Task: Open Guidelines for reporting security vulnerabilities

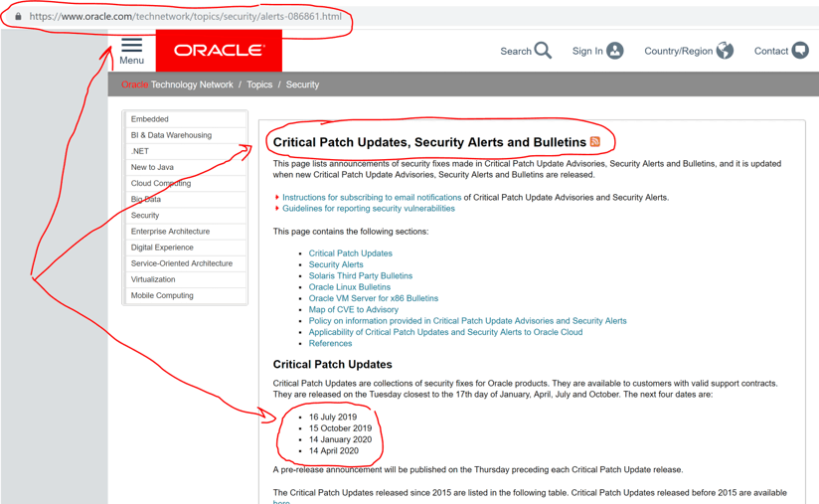Action: point(369,209)
